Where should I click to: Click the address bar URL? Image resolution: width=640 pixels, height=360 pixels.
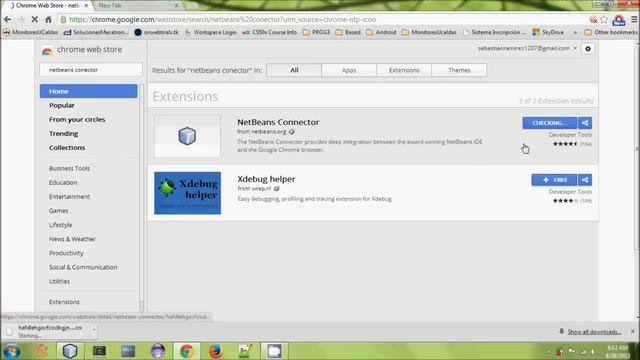pyautogui.click(x=222, y=19)
